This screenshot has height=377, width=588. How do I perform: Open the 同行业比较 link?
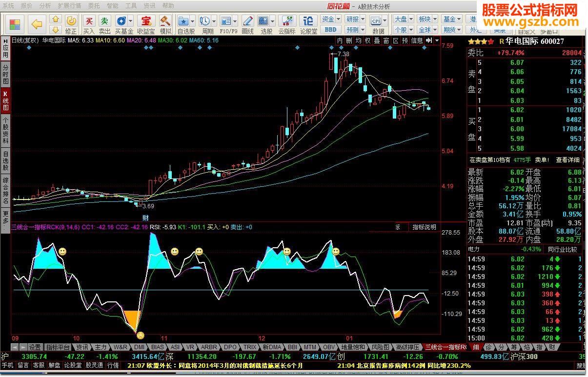click(x=563, y=249)
